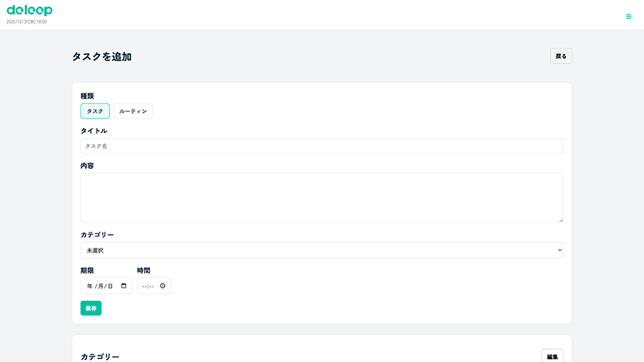Click inside the 内容 text area

click(321, 197)
